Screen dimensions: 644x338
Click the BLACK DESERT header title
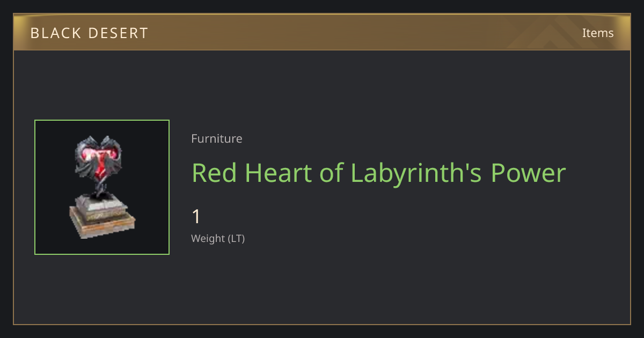(x=89, y=33)
